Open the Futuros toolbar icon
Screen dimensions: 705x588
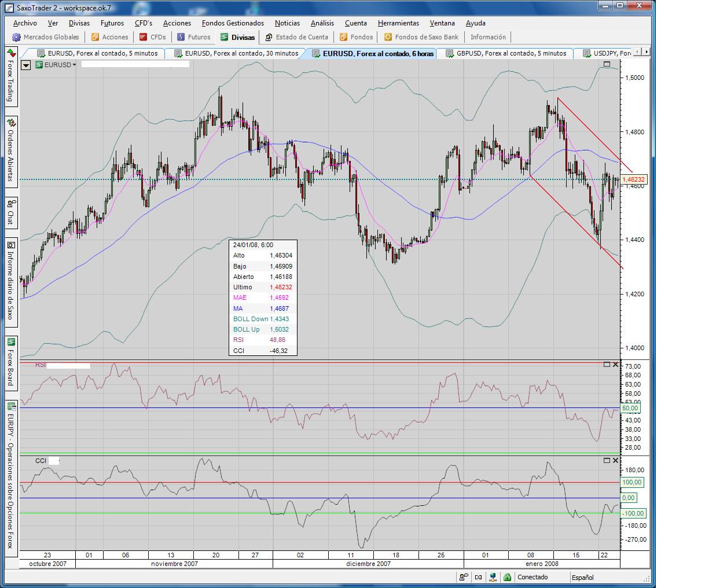(x=181, y=37)
